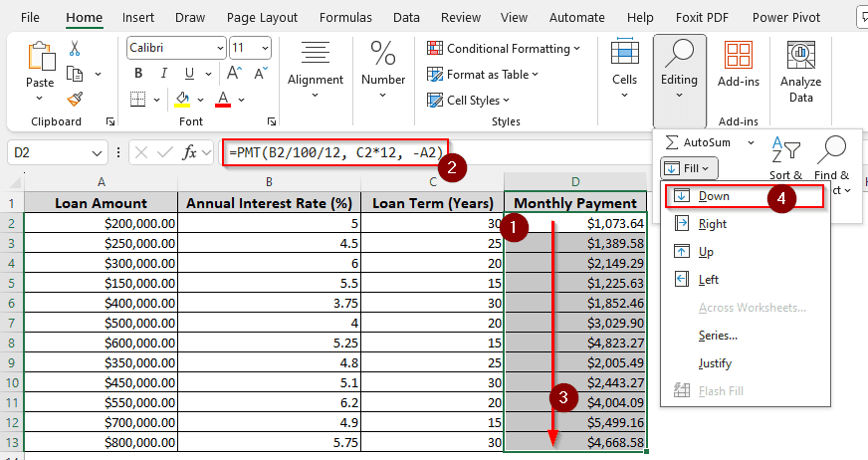The width and height of the screenshot is (868, 460).
Task: Apply yellow fill color bucket
Action: coord(183,100)
